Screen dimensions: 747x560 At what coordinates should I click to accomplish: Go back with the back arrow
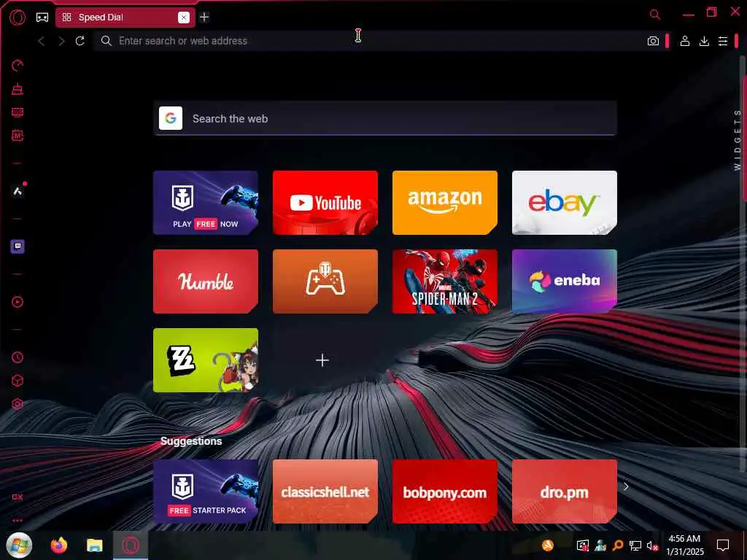point(42,41)
